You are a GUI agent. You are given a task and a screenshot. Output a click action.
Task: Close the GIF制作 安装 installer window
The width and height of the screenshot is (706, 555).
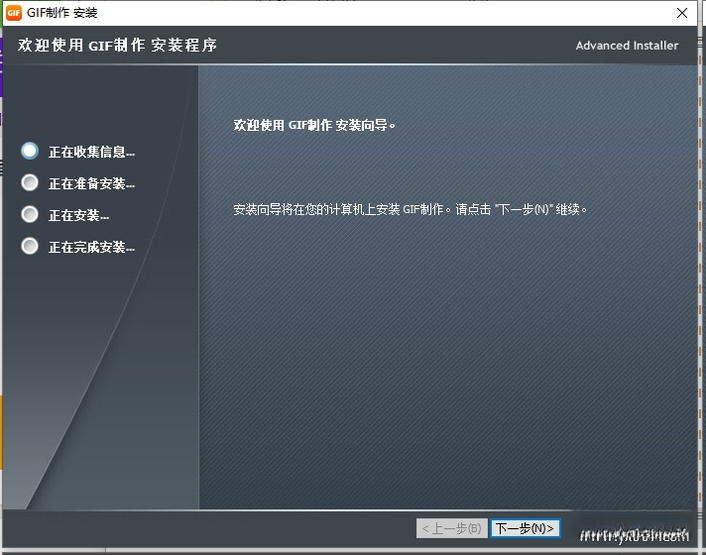[682, 13]
